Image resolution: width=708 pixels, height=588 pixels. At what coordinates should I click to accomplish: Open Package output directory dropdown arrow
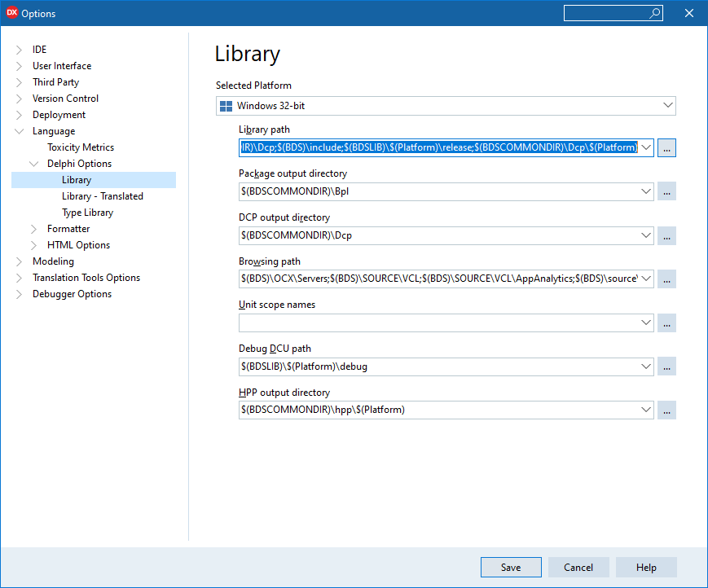tap(646, 191)
